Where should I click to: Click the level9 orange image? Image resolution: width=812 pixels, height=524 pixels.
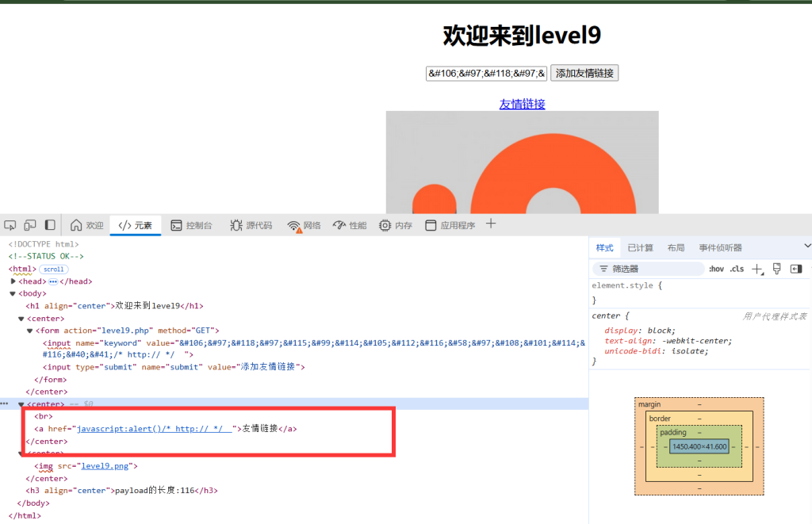[522, 162]
